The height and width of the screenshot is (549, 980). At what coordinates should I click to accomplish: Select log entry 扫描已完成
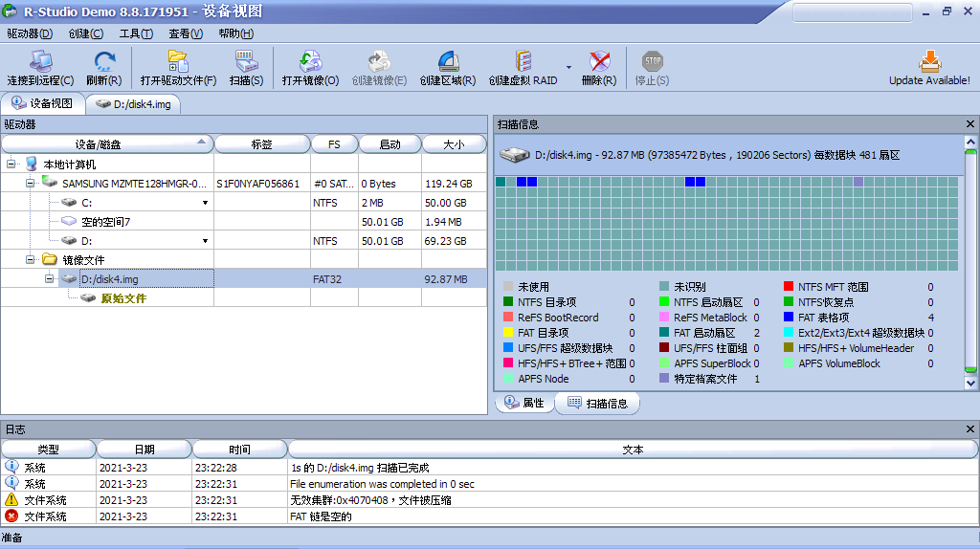point(489,467)
